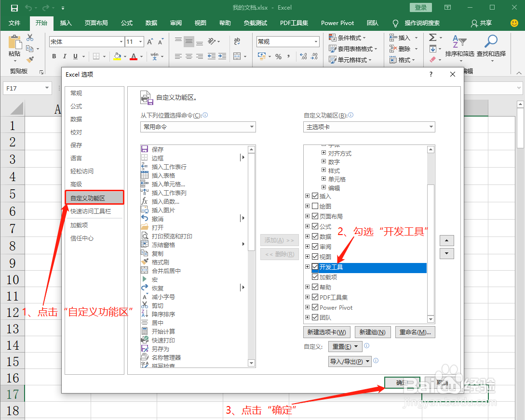The width and height of the screenshot is (525, 420).
Task: Click the number format 常规 combo box
Action: (288, 42)
